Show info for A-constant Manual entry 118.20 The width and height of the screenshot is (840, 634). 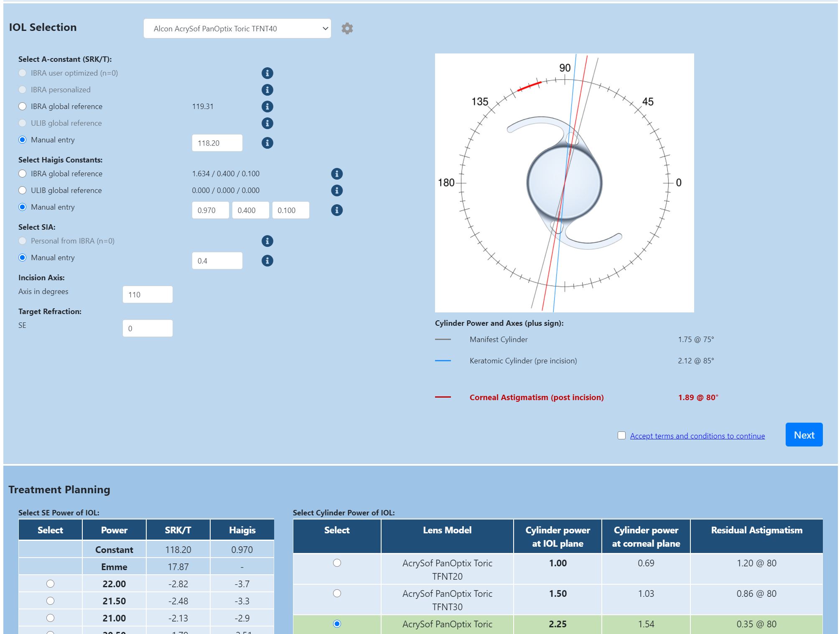pyautogui.click(x=267, y=143)
